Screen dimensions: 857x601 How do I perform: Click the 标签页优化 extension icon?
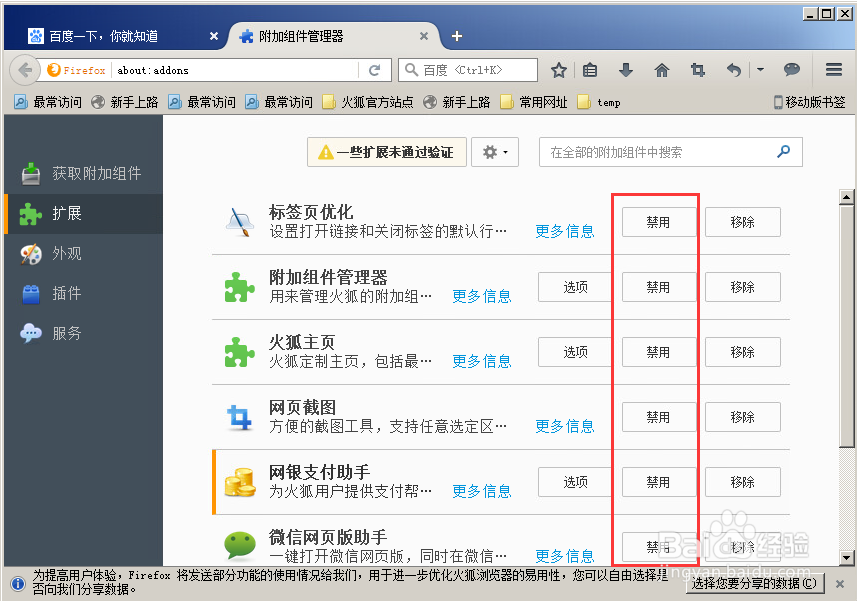[x=239, y=222]
